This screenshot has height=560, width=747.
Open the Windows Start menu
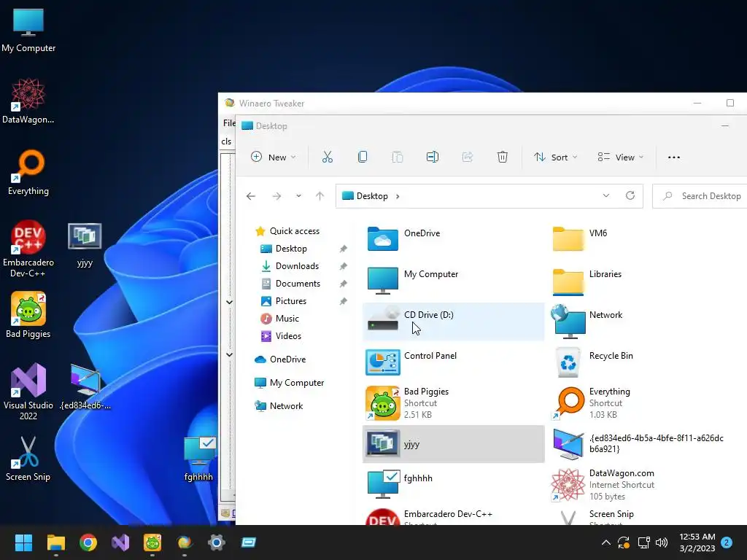pos(23,542)
